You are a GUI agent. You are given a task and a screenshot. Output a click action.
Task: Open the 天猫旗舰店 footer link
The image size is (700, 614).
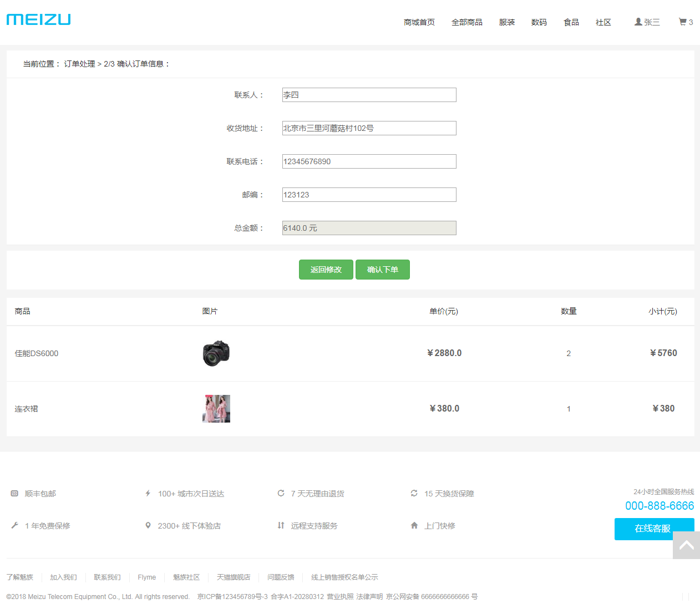coord(234,577)
